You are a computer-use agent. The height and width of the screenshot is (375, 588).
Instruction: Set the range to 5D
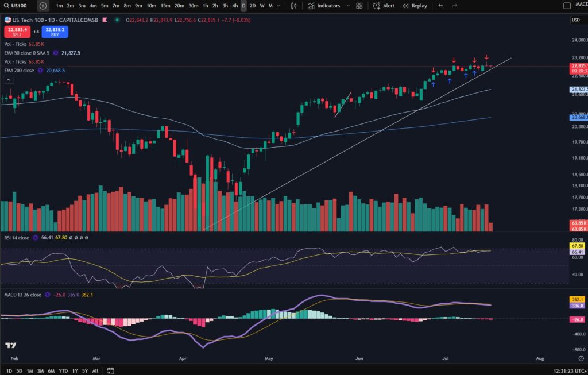click(19, 371)
